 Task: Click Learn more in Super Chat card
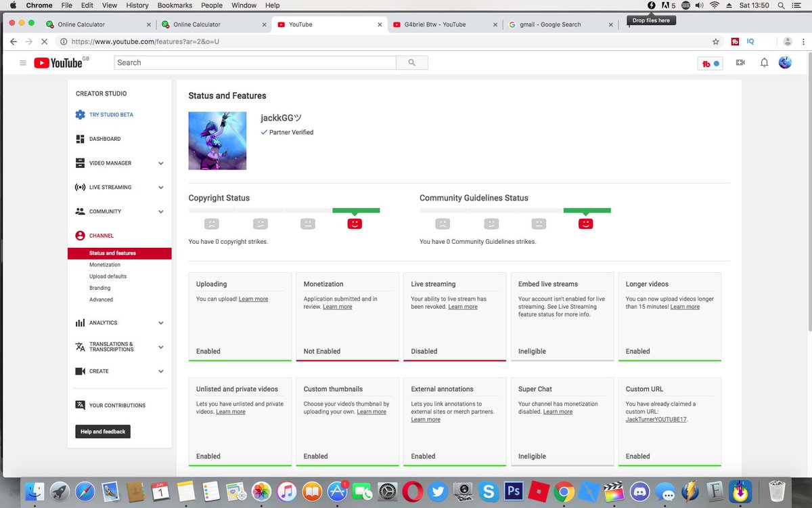[x=558, y=412]
